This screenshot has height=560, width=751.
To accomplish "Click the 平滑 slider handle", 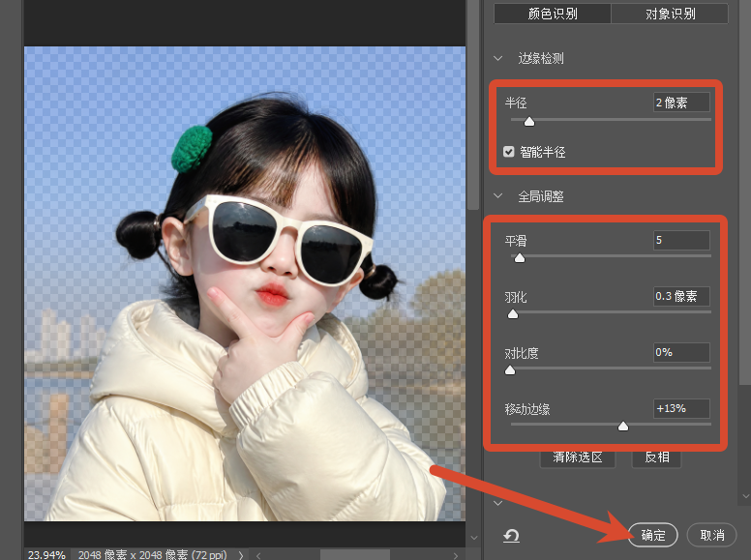I will tap(519, 258).
